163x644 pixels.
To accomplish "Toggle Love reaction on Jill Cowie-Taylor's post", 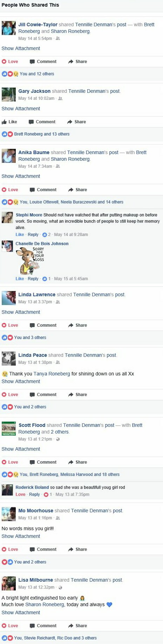I will 10,62.
